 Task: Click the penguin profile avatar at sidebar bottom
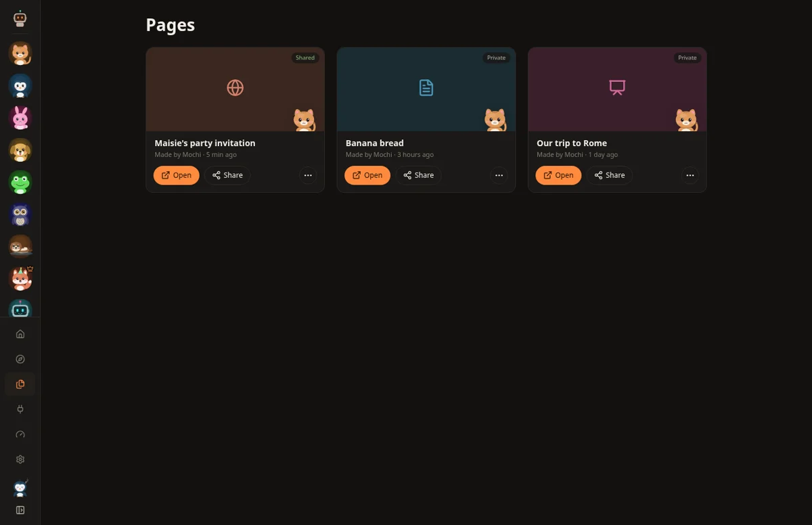pyautogui.click(x=20, y=488)
